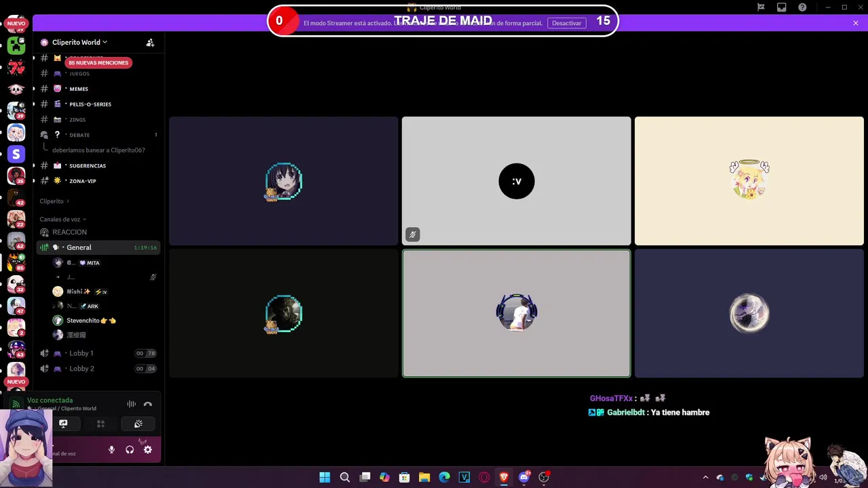
Task: Open File Explorer from taskbar
Action: coord(425,477)
